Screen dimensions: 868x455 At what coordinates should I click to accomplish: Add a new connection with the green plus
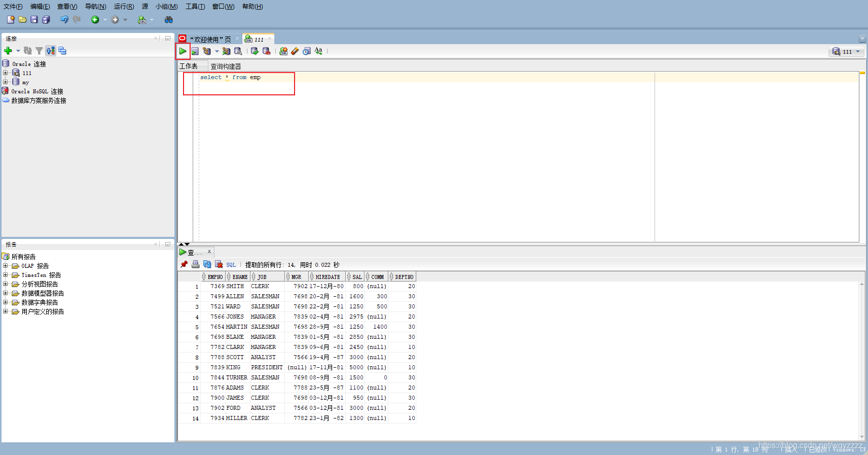tap(8, 51)
